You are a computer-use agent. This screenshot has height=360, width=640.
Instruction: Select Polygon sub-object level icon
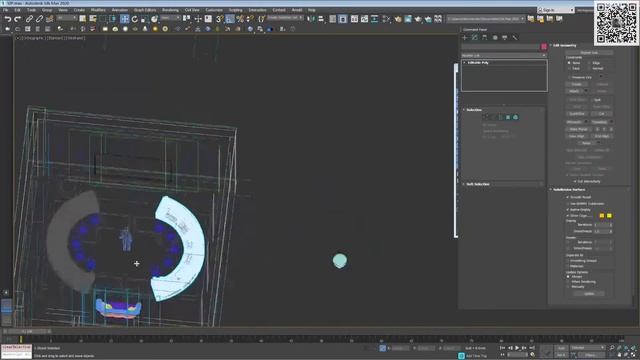(x=508, y=118)
